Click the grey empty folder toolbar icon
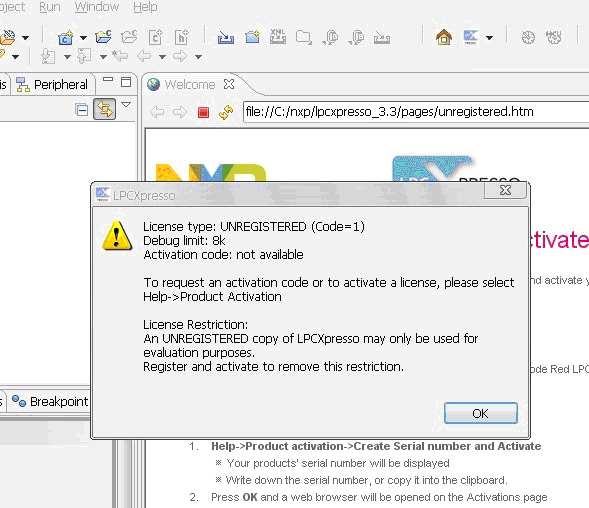 pyautogui.click(x=304, y=37)
